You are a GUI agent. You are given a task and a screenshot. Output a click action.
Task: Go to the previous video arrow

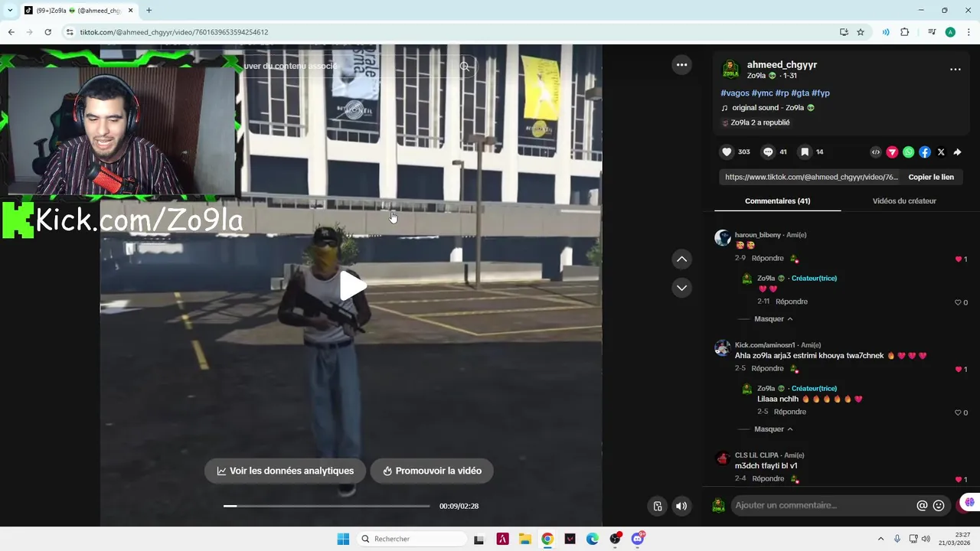pos(681,259)
